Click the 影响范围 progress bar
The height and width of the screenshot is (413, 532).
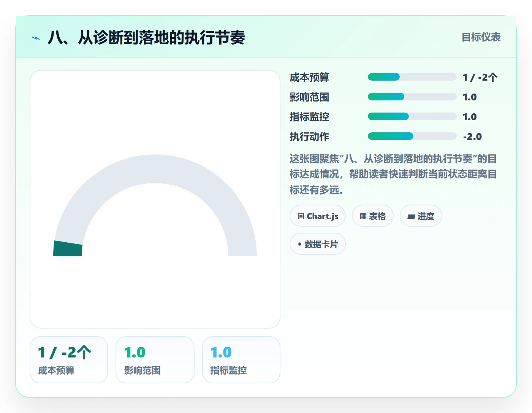(412, 97)
